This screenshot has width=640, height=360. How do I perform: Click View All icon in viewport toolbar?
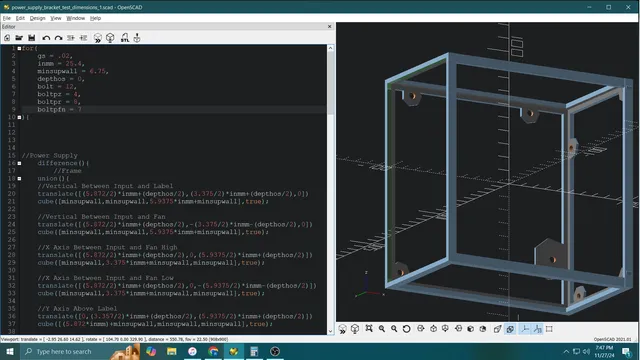click(369, 329)
